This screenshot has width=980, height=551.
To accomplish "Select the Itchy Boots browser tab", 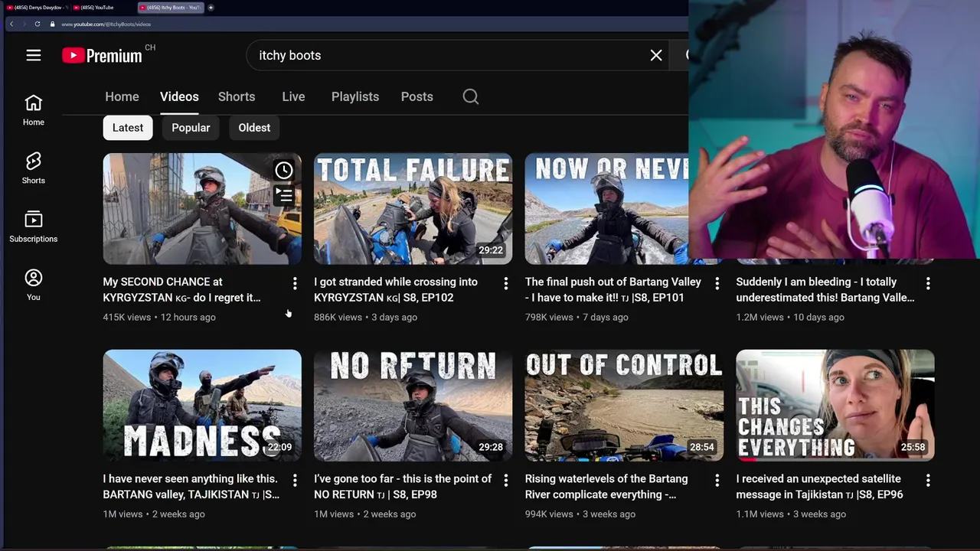I will point(170,8).
